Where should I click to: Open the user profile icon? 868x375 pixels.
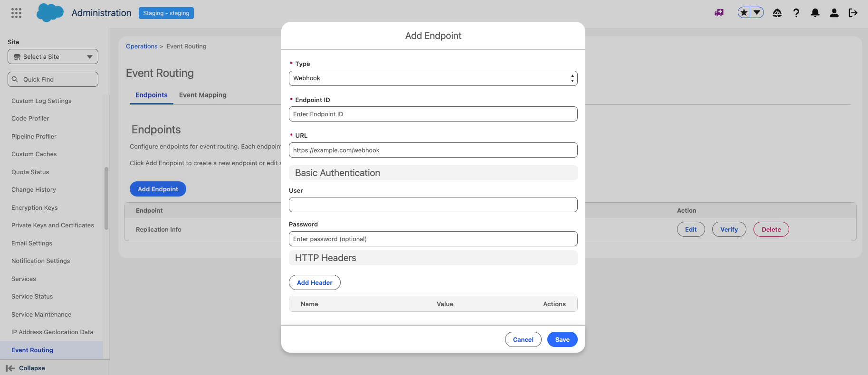click(834, 13)
